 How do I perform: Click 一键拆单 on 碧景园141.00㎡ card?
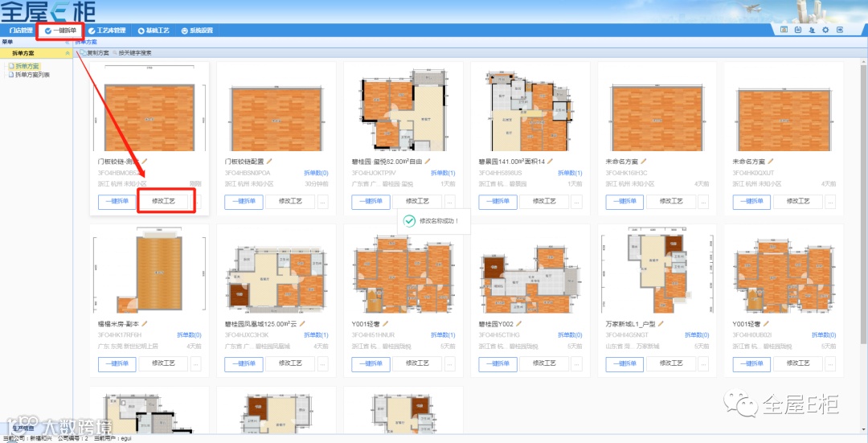click(x=497, y=202)
